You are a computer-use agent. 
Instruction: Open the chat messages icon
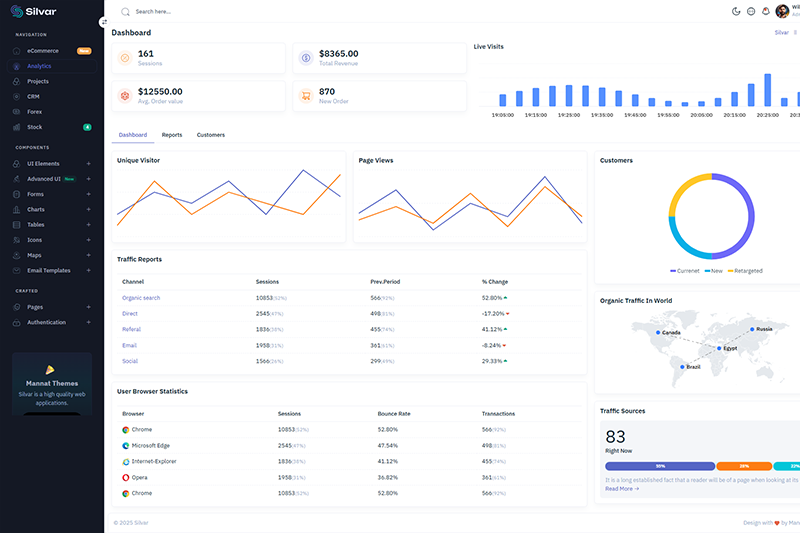tap(751, 11)
